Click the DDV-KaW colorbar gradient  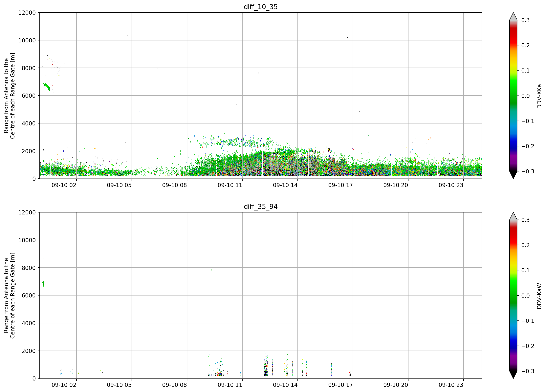pos(513,295)
